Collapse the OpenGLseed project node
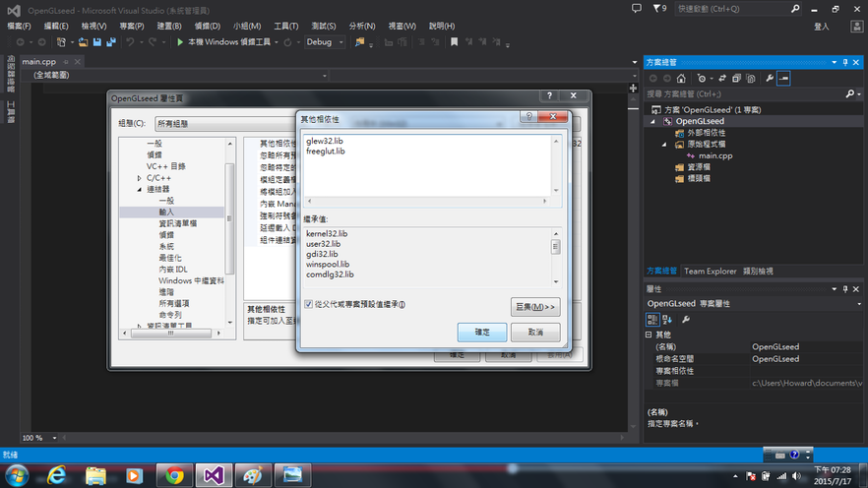 click(x=652, y=121)
